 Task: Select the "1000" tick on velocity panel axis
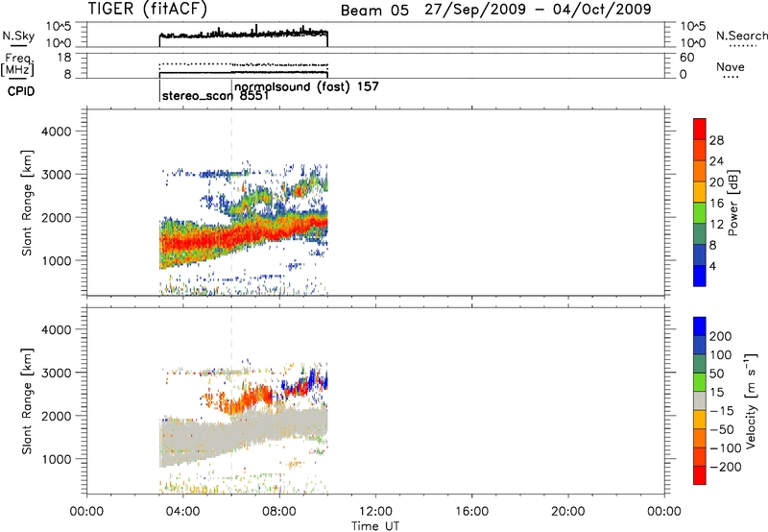click(57, 459)
